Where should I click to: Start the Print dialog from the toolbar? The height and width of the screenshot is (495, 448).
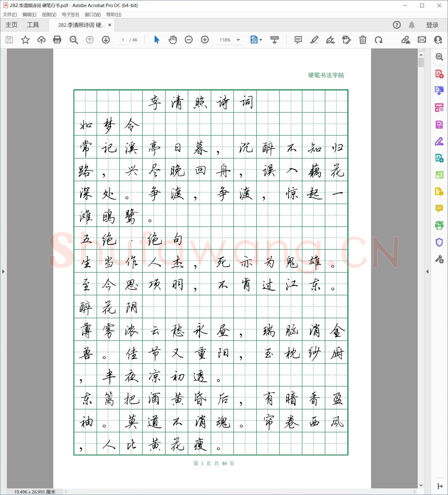(57, 40)
